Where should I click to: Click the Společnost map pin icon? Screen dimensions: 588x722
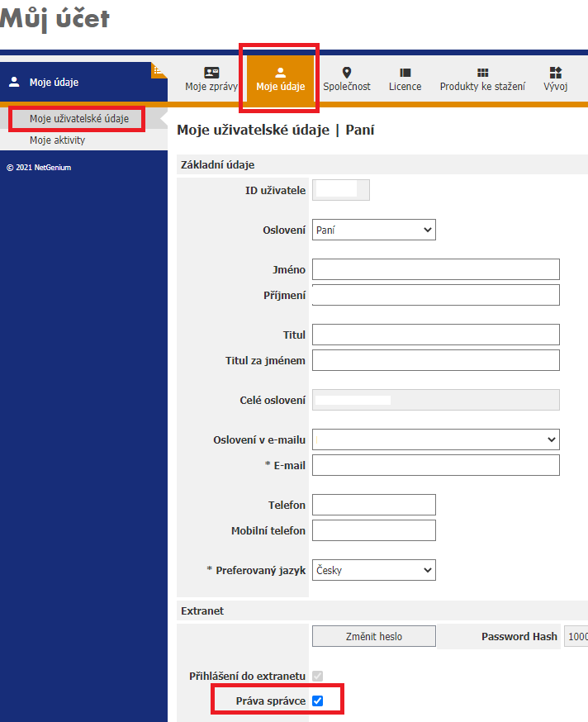[x=347, y=73]
